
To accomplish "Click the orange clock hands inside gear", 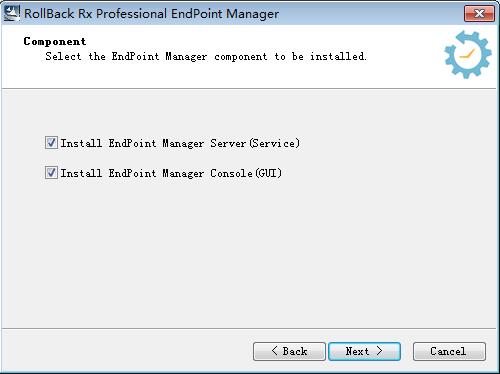I will coord(467,55).
